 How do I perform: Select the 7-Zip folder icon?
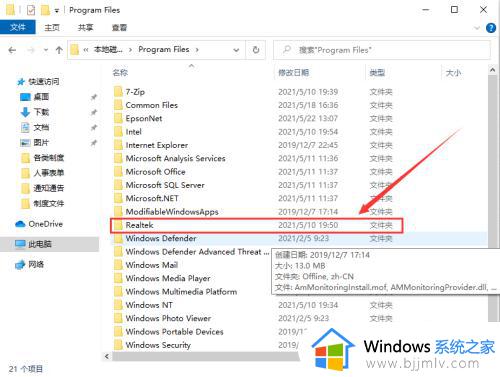coord(118,92)
